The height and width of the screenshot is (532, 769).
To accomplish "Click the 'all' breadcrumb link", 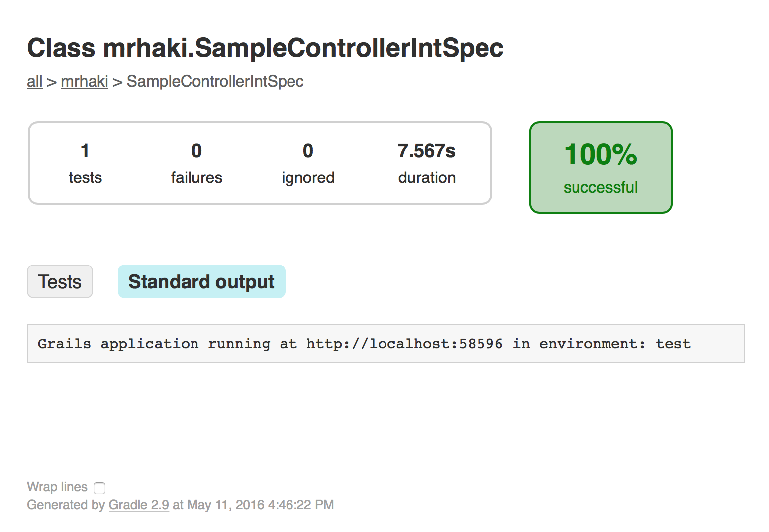I will point(34,81).
